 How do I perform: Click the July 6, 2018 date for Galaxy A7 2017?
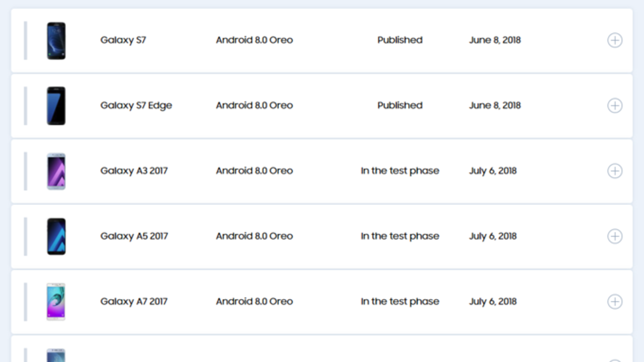pos(493,302)
